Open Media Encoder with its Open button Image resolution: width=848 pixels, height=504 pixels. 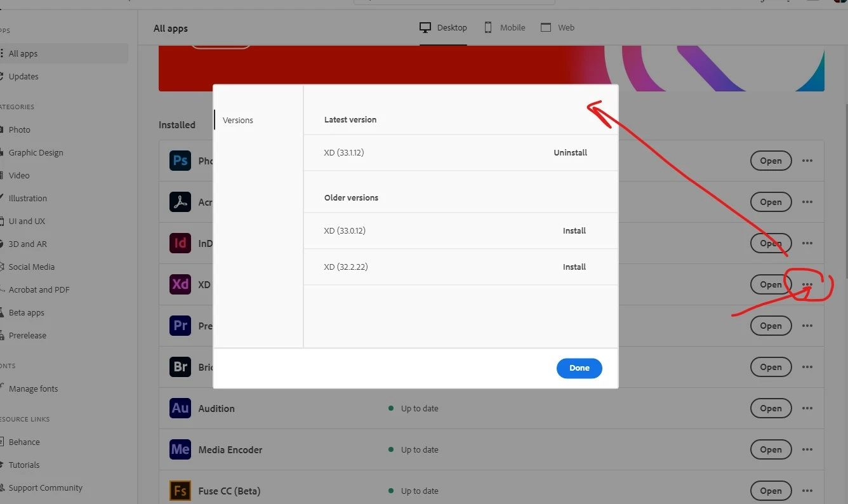771,449
